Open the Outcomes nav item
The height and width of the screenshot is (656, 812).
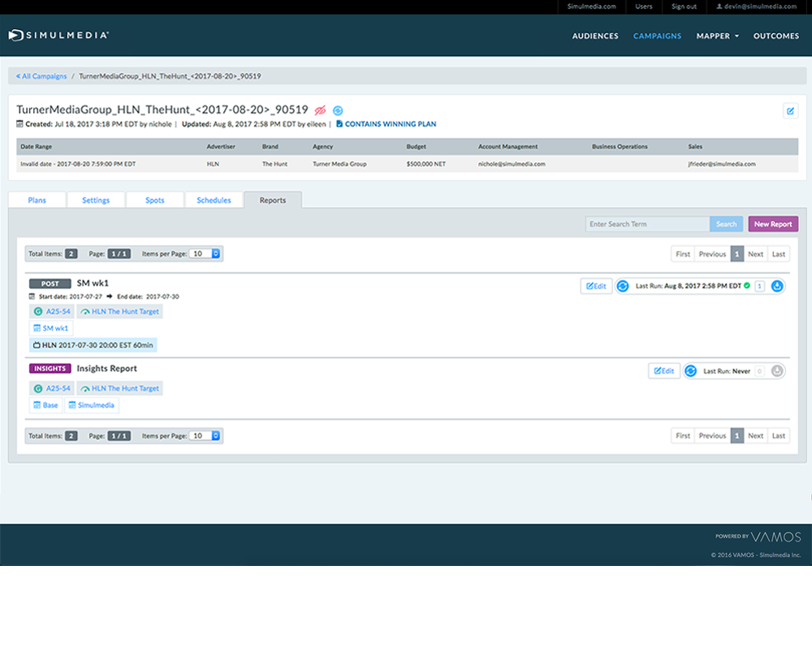click(775, 36)
